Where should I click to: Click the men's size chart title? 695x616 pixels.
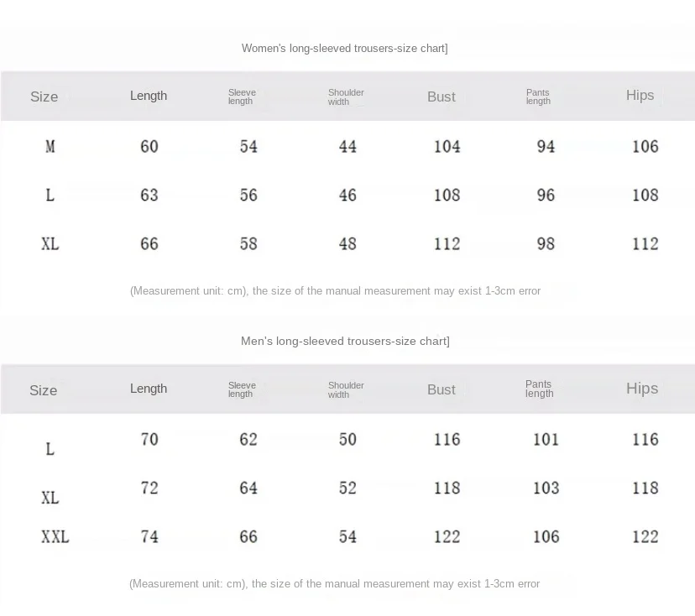tap(344, 341)
